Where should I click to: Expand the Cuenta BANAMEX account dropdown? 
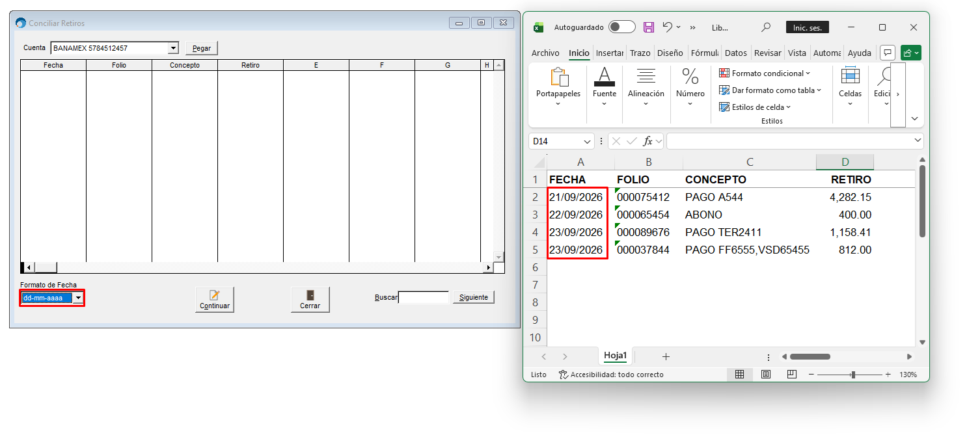tap(173, 48)
